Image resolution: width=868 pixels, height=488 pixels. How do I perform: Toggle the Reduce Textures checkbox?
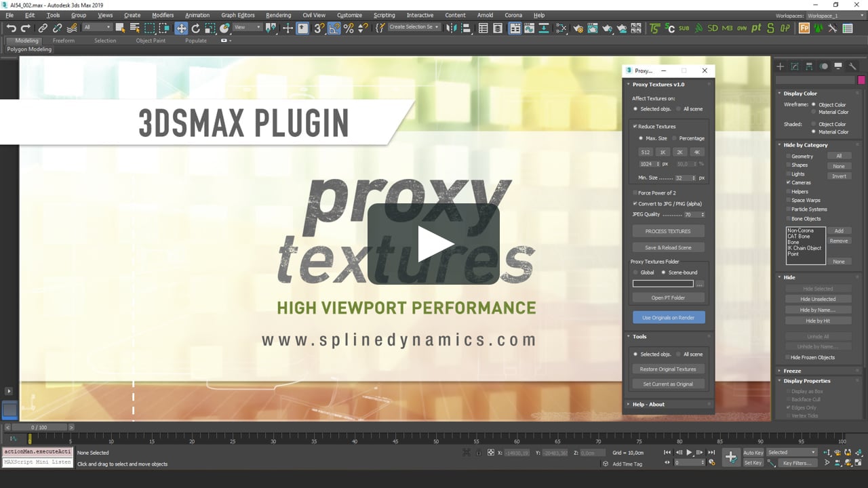pyautogui.click(x=635, y=126)
